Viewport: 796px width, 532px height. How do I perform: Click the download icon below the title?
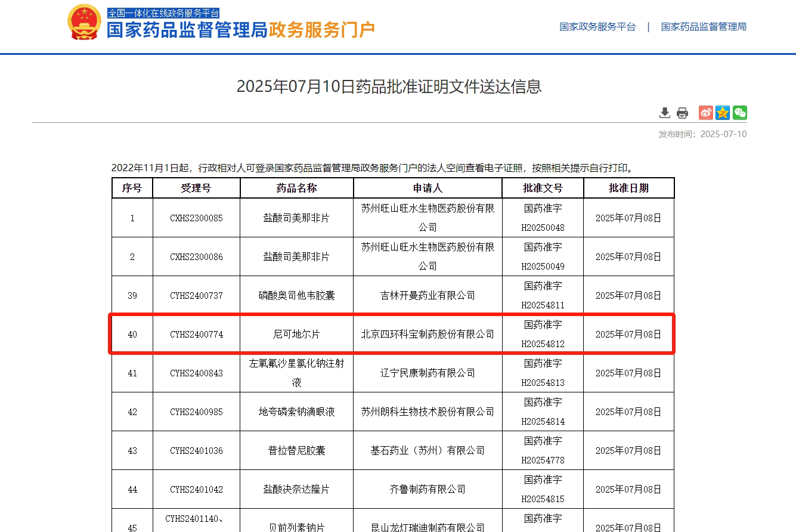point(665,113)
